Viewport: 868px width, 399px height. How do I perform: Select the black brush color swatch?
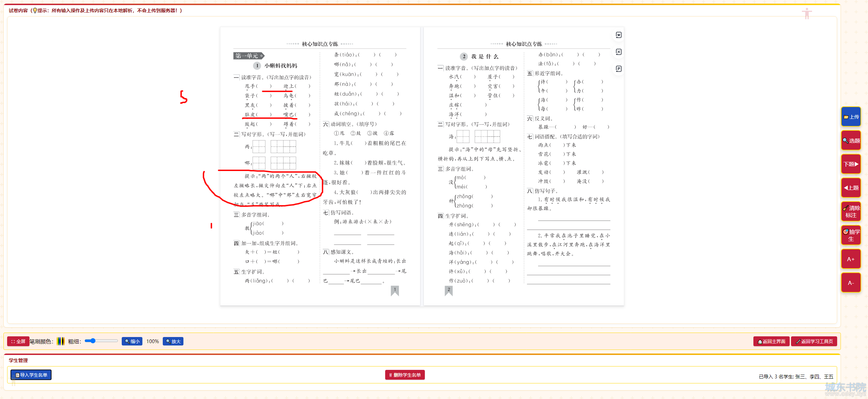click(x=63, y=341)
